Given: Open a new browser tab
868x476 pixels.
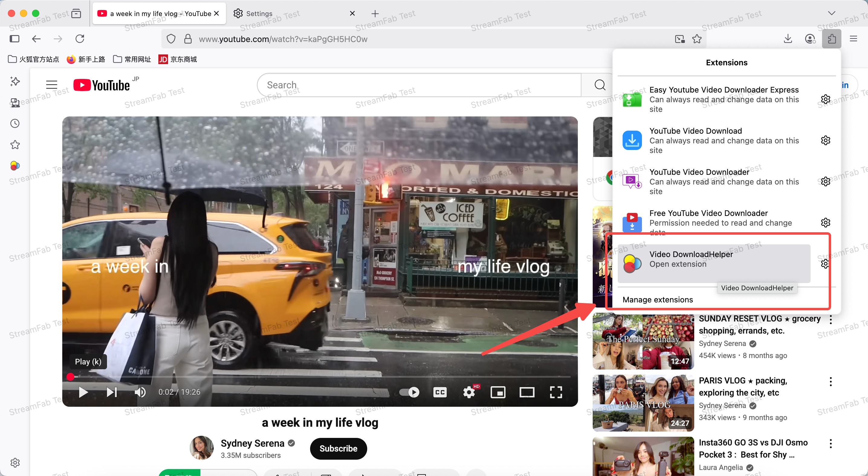Looking at the screenshot, I should pyautogui.click(x=375, y=14).
